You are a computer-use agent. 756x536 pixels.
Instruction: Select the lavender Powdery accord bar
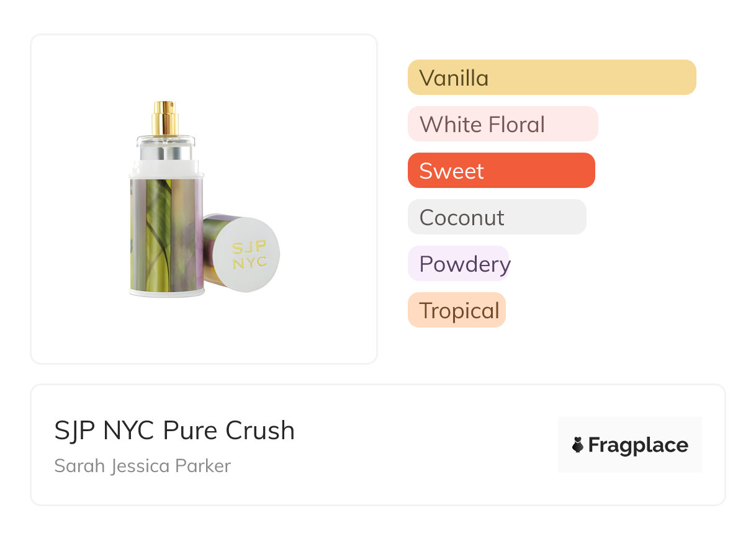[x=458, y=264]
